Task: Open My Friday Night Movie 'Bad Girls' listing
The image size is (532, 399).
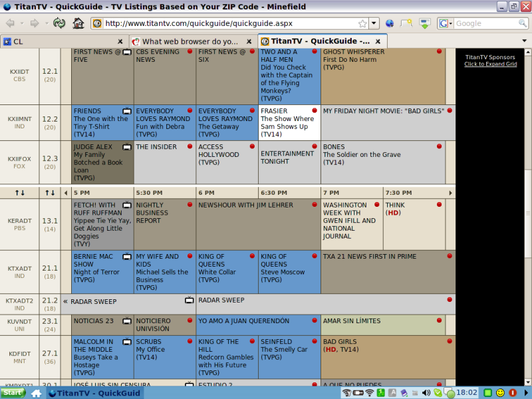Action: (x=388, y=123)
